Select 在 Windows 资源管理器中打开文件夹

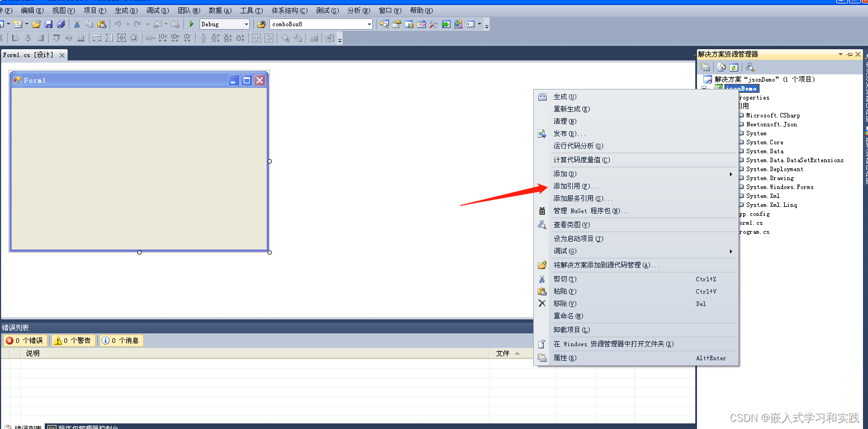coord(636,344)
